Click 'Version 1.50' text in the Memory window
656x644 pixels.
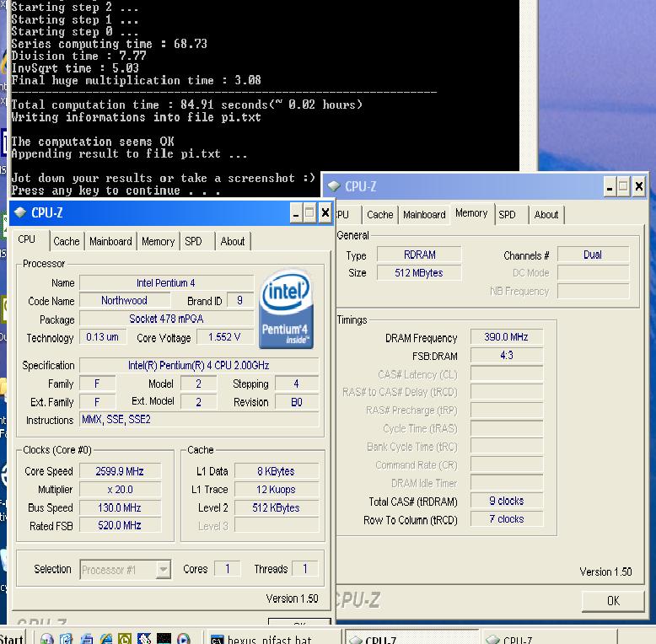(x=605, y=572)
